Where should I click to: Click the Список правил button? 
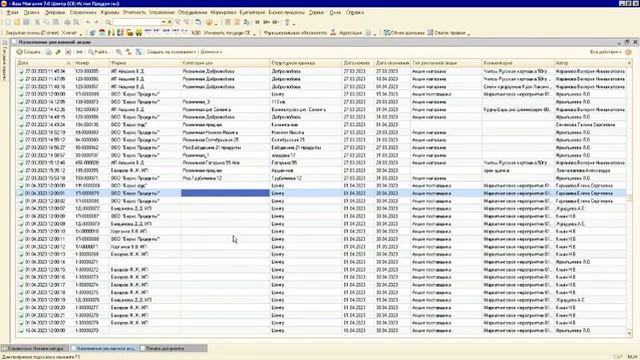tap(446, 33)
